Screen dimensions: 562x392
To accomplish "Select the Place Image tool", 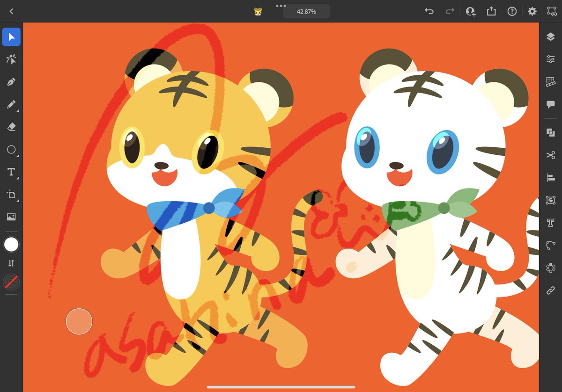I will tap(11, 217).
